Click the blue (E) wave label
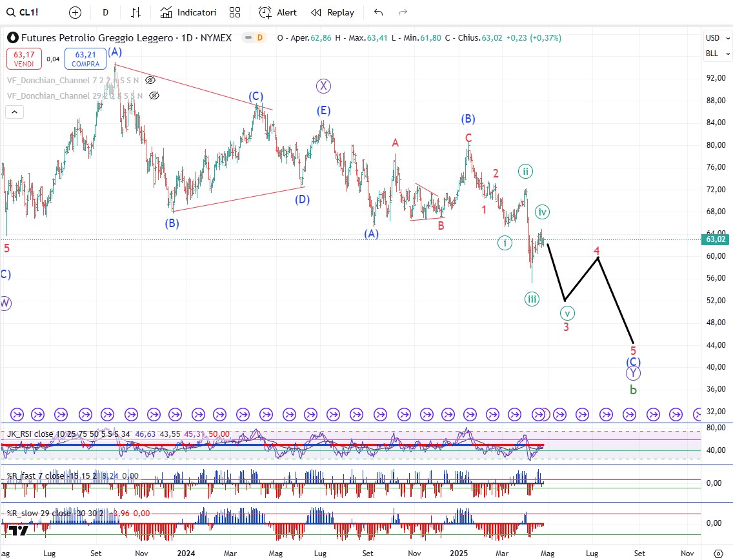 (x=323, y=111)
